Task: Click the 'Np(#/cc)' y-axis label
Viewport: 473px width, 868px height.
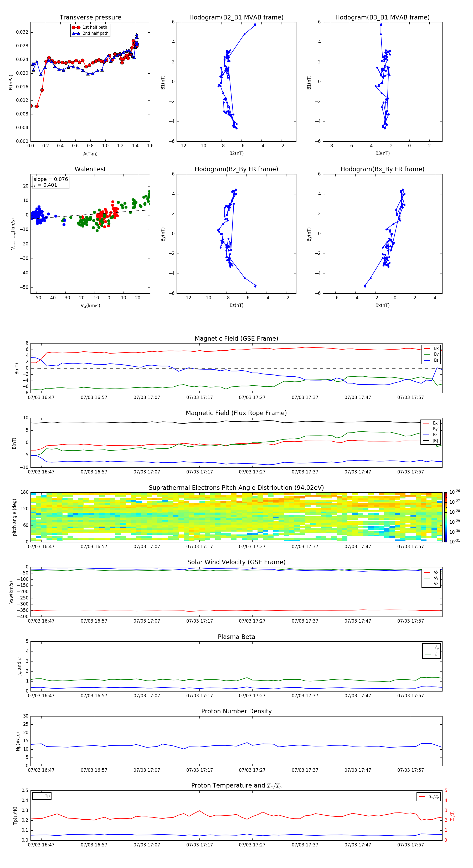Action: [x=18, y=741]
